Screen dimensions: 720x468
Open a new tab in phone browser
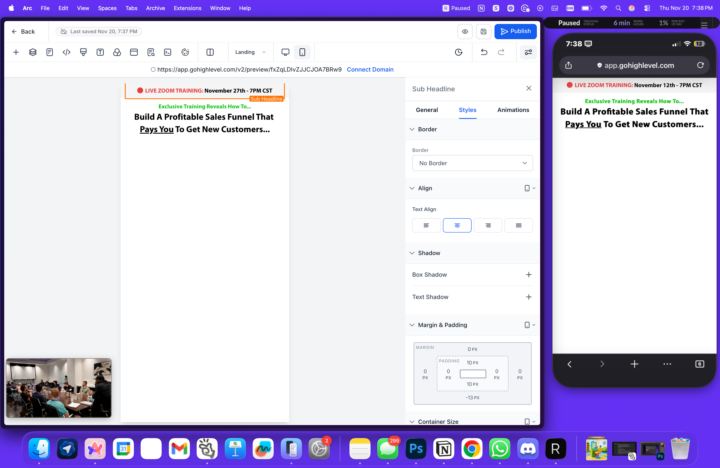tap(635, 364)
